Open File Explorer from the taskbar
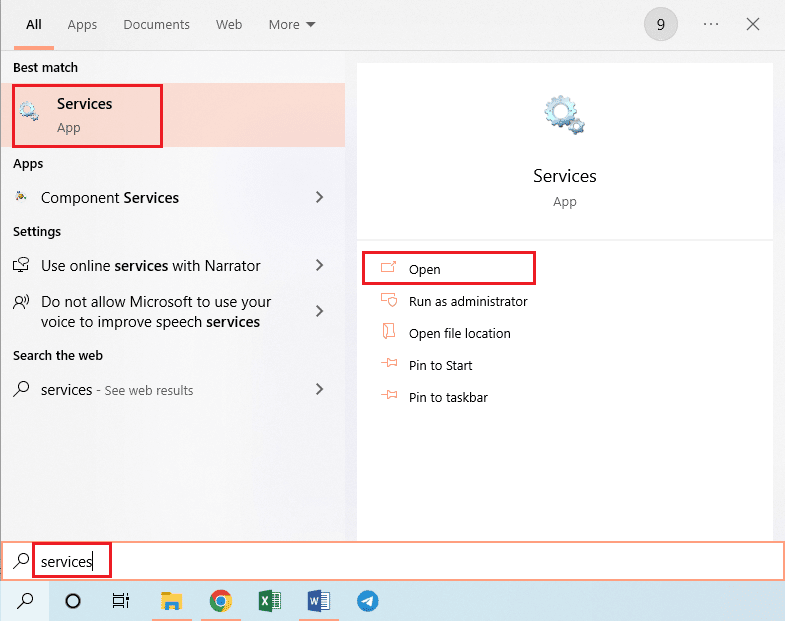 pyautogui.click(x=171, y=601)
